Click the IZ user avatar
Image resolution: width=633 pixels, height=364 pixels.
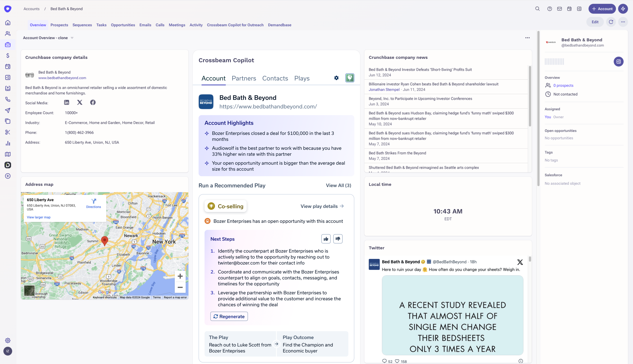tap(8, 351)
